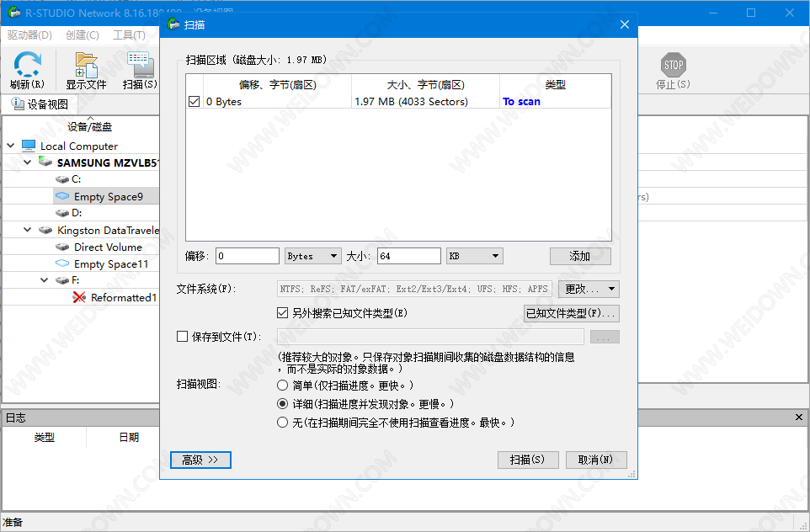Open the KB size unit dropdown
This screenshot has height=532, width=810.
[474, 256]
